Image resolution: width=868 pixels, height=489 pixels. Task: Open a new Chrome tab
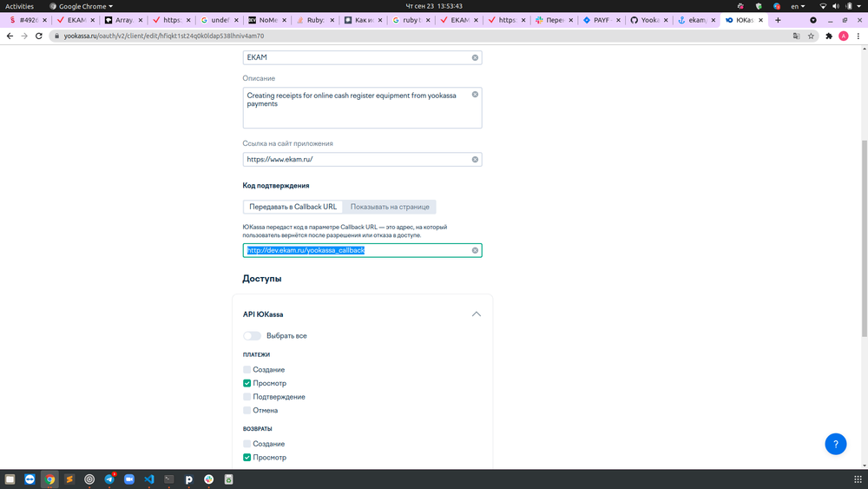(778, 19)
